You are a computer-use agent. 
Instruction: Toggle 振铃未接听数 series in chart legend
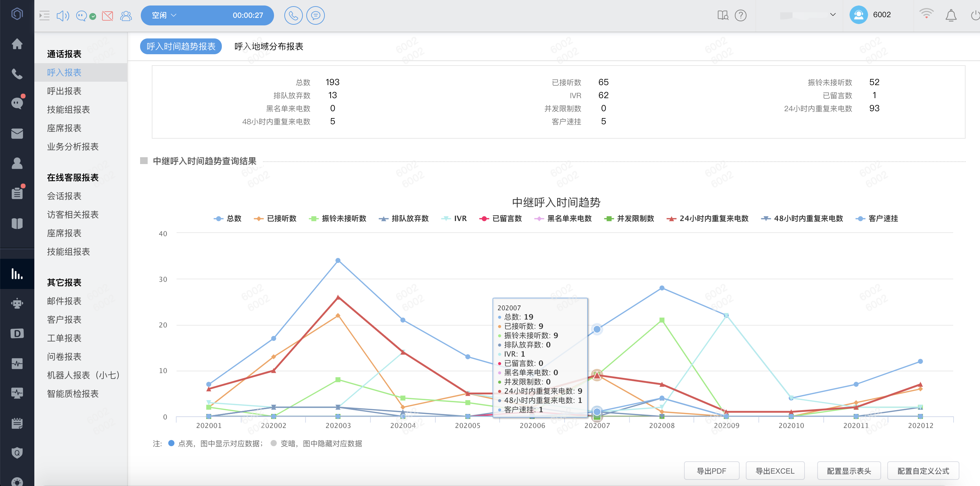(338, 218)
